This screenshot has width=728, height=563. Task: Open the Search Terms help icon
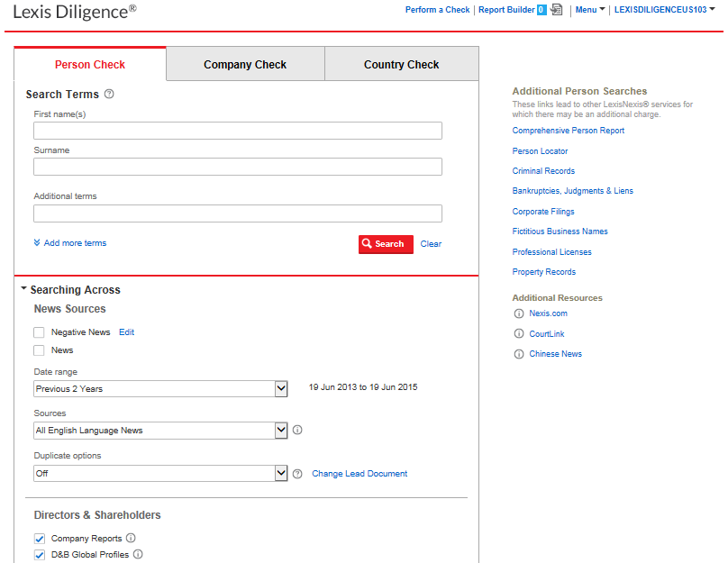point(109,94)
